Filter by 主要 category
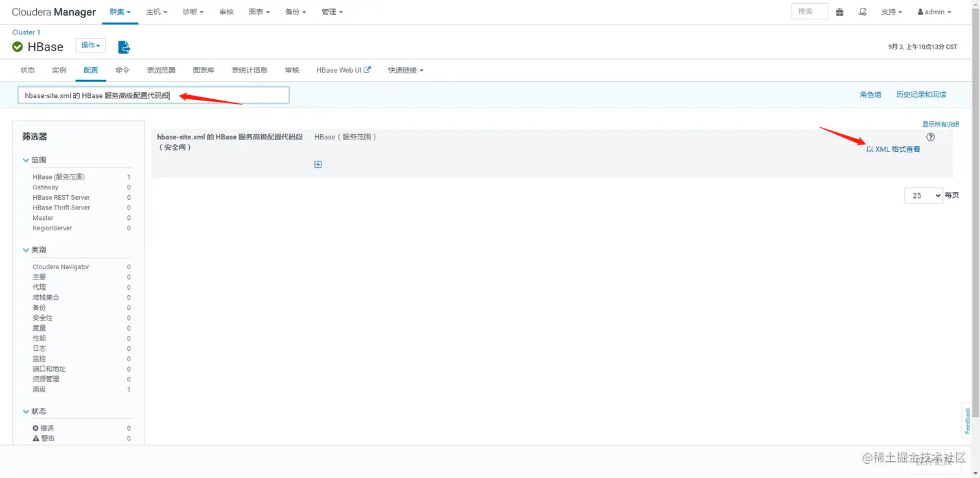 pos(40,277)
